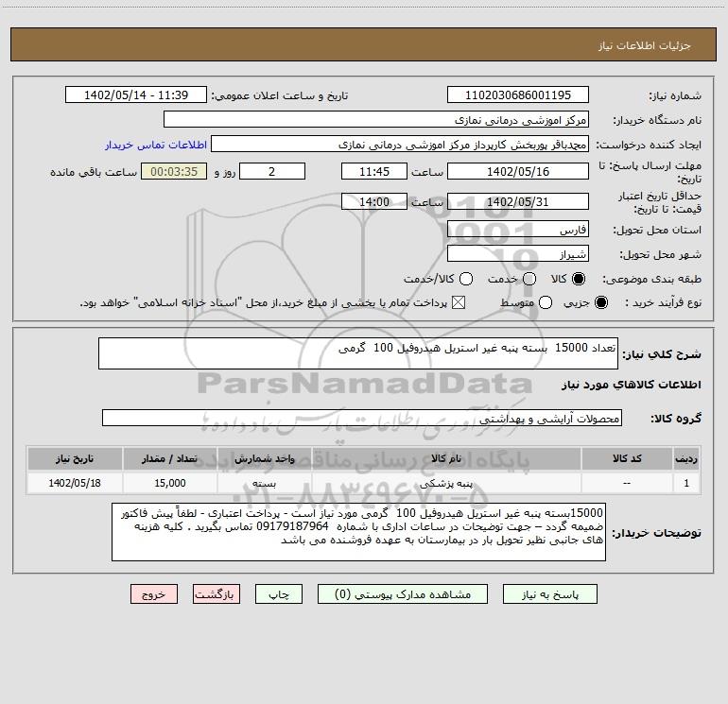Click the remaining days field showing 2
Viewport: 728px width, 704px height.
click(x=272, y=171)
